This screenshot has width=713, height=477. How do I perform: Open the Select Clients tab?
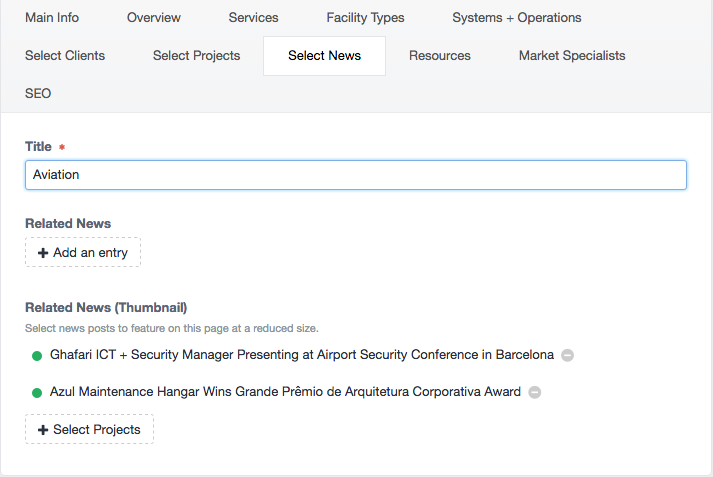65,55
